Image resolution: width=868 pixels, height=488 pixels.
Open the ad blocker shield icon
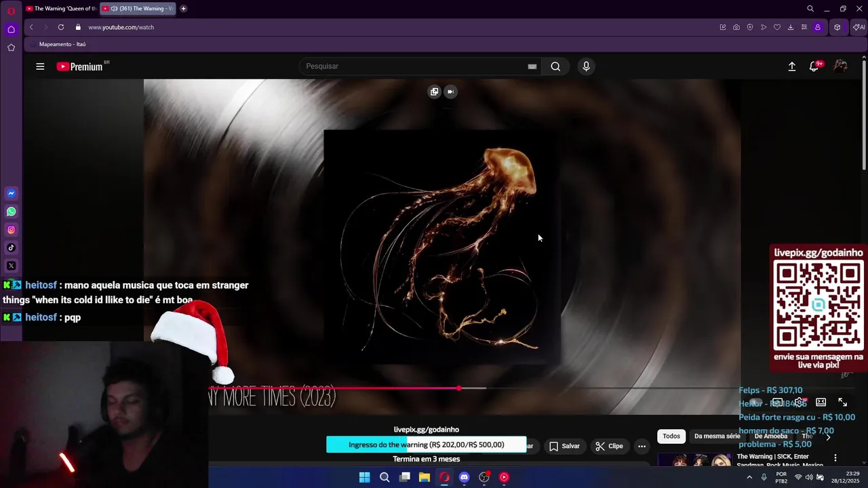pyautogui.click(x=750, y=27)
